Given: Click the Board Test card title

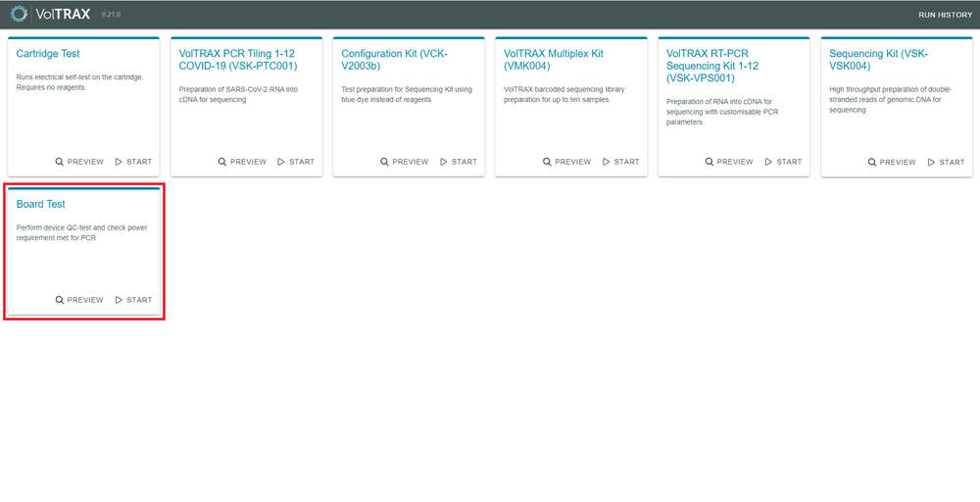Looking at the screenshot, I should [x=40, y=204].
